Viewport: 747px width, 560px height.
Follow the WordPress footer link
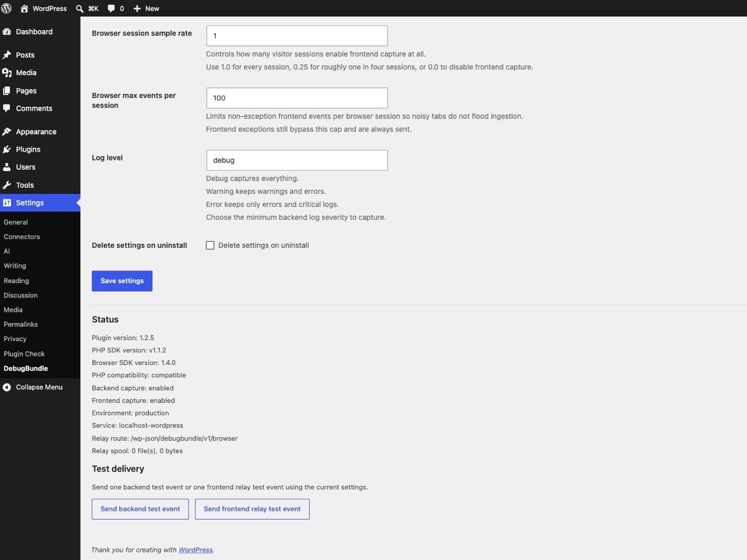pos(196,549)
